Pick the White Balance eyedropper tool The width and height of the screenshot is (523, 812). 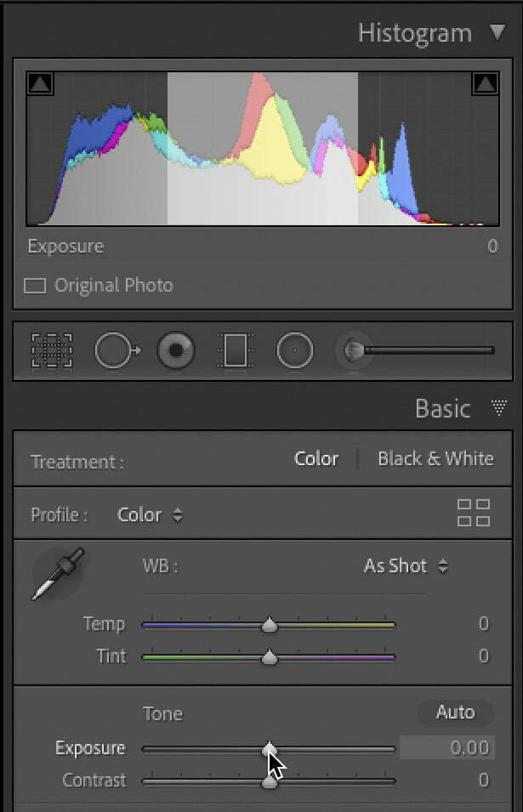(58, 574)
